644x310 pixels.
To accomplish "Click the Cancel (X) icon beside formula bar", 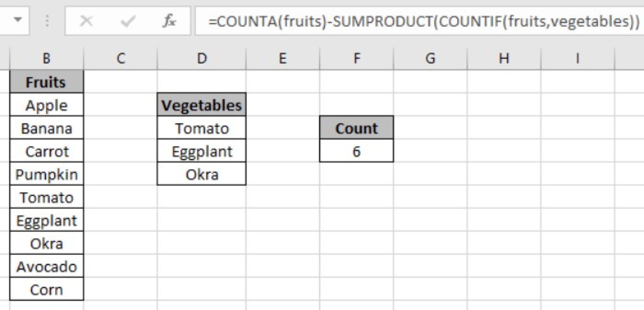I will pyautogui.click(x=86, y=21).
